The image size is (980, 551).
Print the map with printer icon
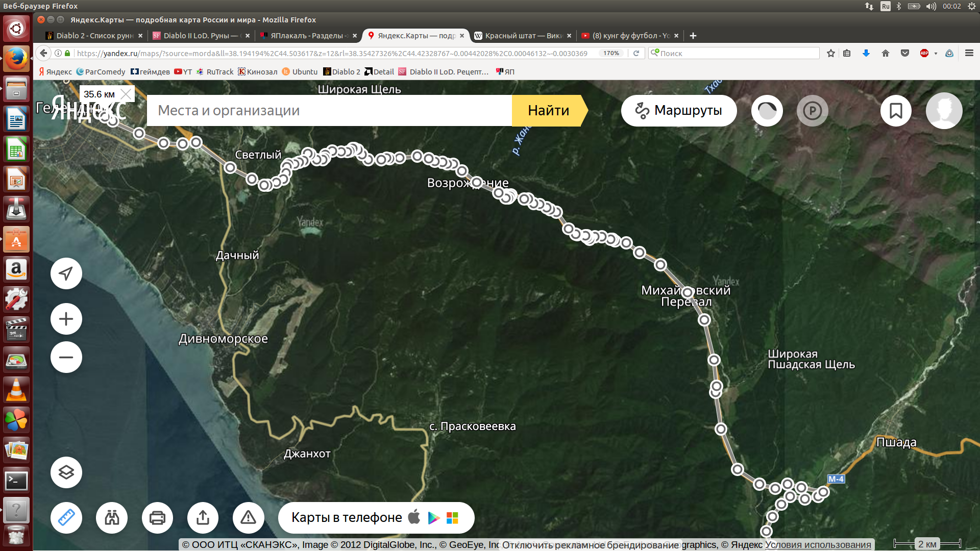[x=157, y=518]
